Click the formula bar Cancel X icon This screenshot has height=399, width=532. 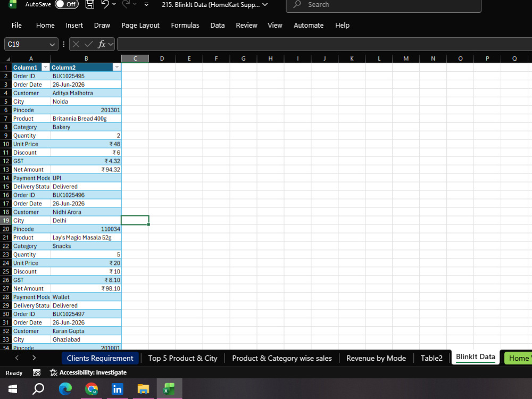[76, 45]
